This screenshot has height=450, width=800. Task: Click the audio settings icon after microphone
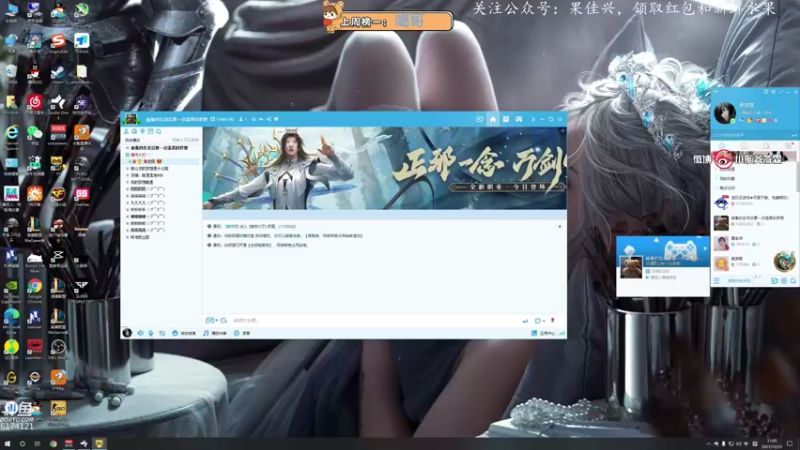[162, 333]
